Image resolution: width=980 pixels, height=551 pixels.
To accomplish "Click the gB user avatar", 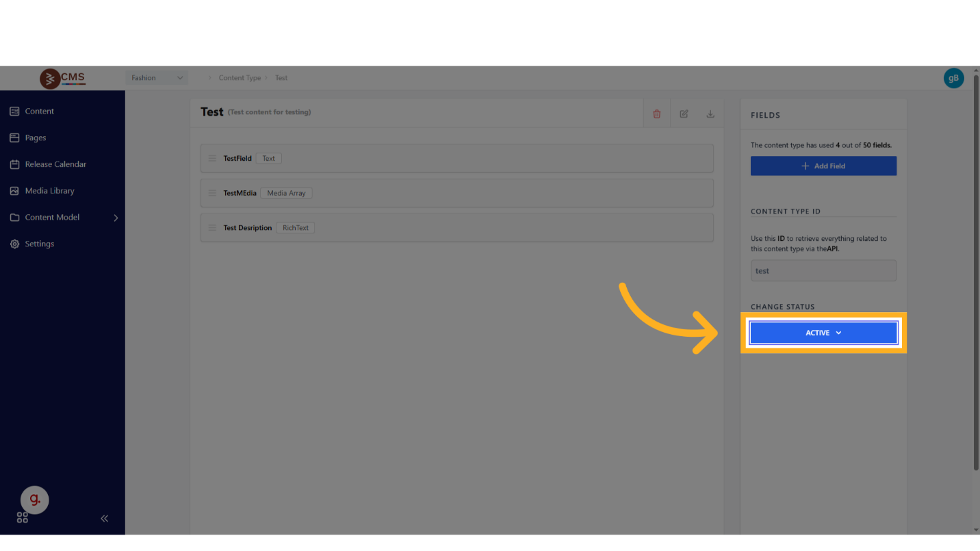I will tap(953, 78).
